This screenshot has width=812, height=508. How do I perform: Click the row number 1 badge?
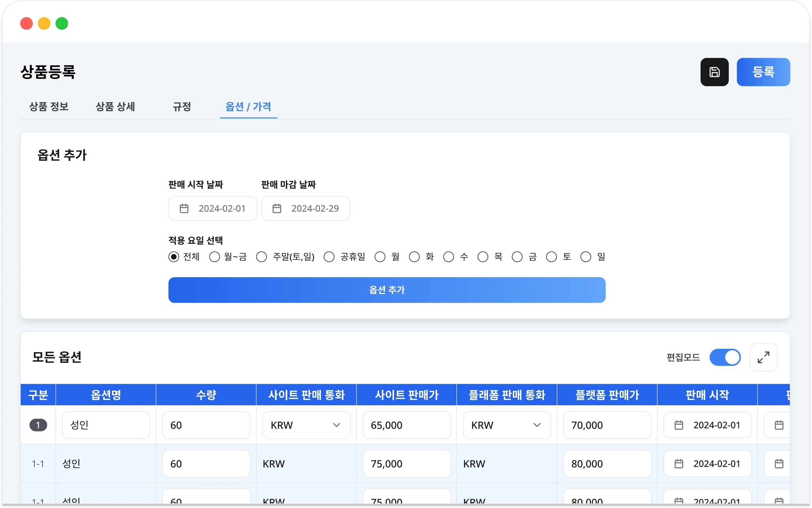pos(38,425)
